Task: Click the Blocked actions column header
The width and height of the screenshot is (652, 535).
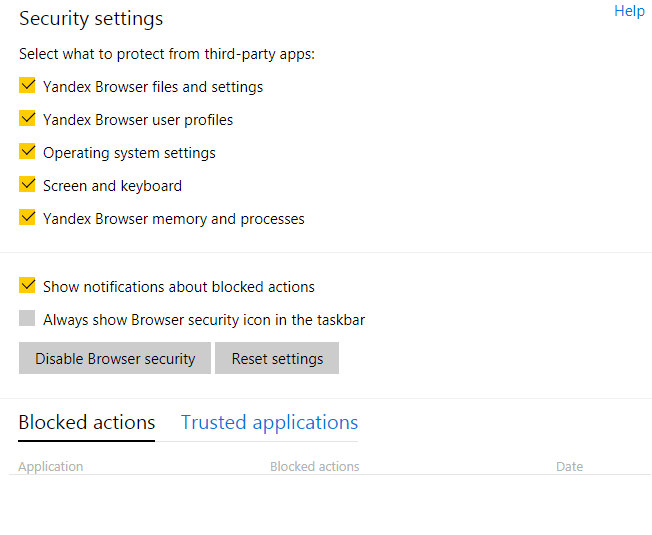Action: (314, 466)
